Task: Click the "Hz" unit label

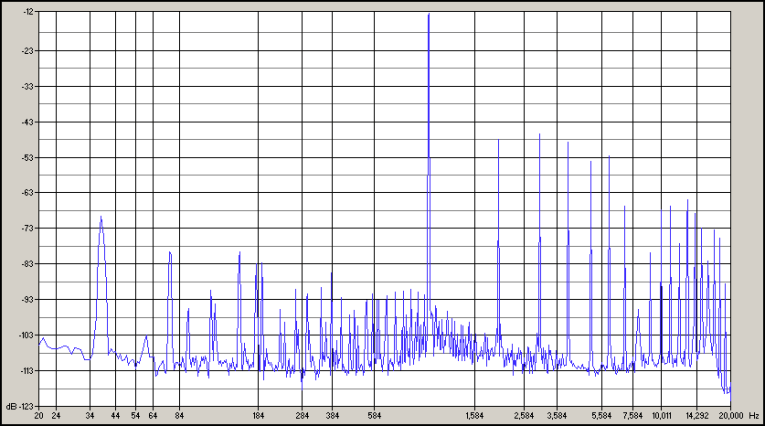Action: coord(754,416)
